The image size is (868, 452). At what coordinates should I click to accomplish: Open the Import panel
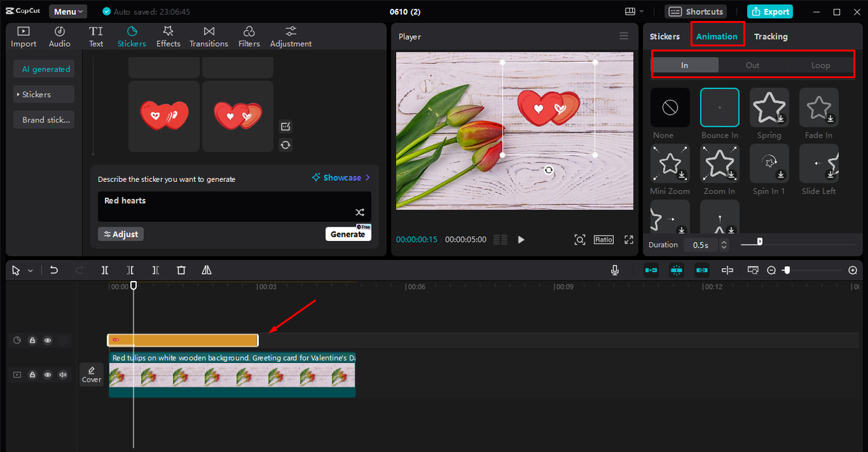coord(24,37)
